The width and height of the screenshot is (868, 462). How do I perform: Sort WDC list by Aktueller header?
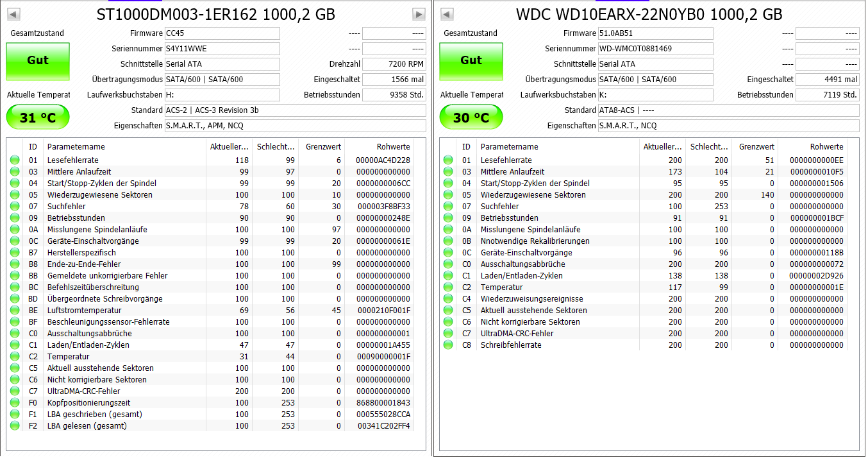click(662, 147)
